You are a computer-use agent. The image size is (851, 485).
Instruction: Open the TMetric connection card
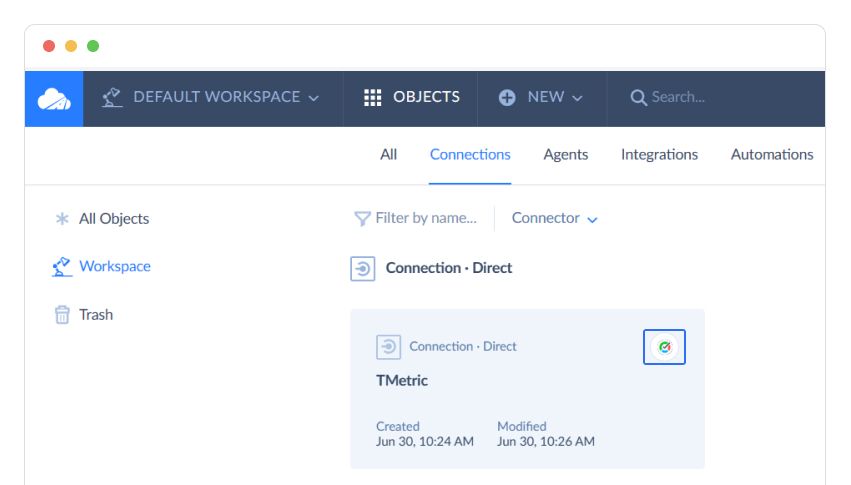pyautogui.click(x=527, y=389)
